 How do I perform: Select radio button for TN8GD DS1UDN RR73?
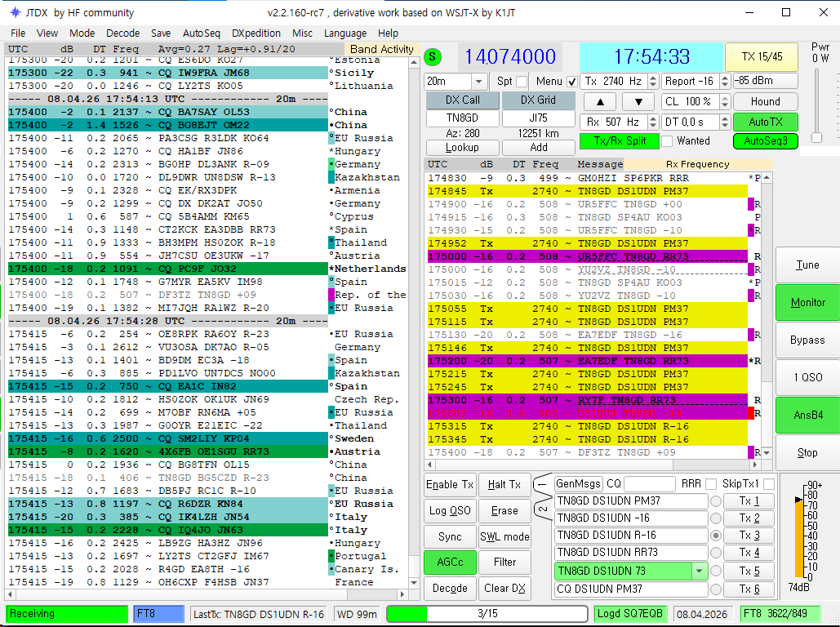pos(715,553)
